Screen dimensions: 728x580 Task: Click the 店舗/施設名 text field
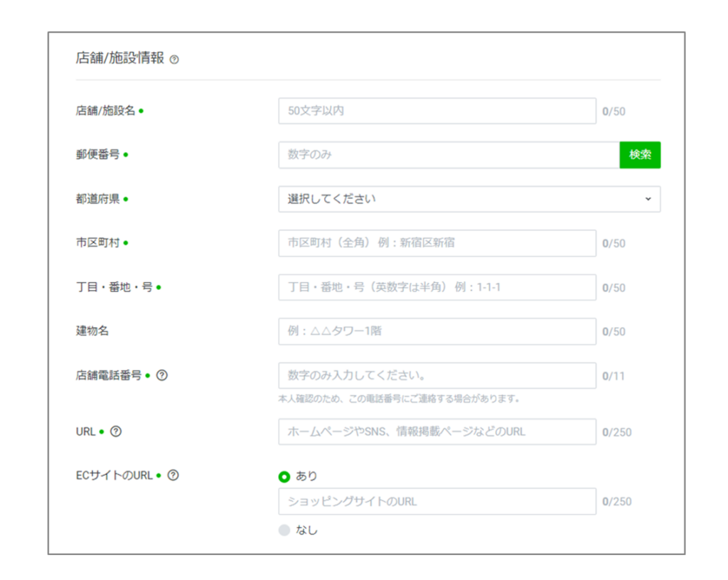point(437,111)
